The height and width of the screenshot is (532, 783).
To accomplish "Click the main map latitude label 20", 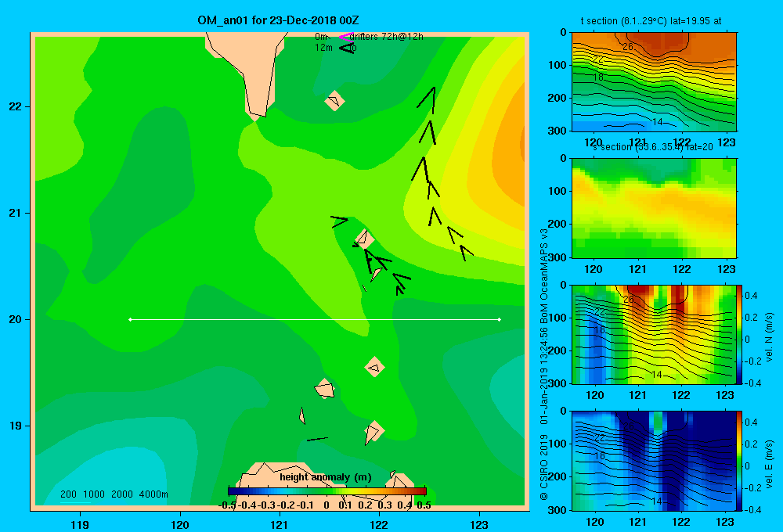I will [x=16, y=319].
